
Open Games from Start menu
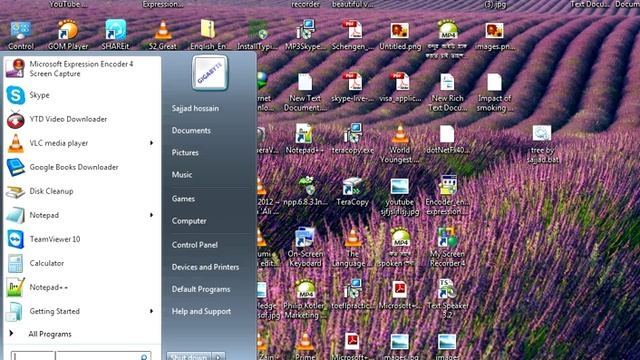[x=183, y=199]
